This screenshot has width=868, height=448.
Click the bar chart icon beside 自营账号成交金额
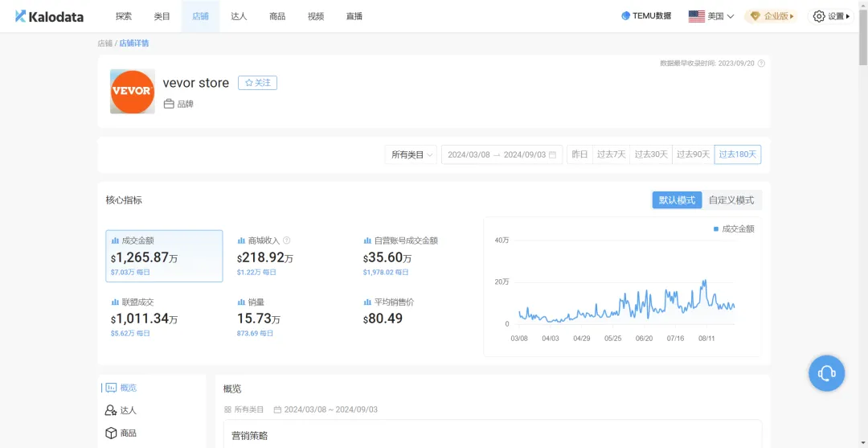pos(367,240)
